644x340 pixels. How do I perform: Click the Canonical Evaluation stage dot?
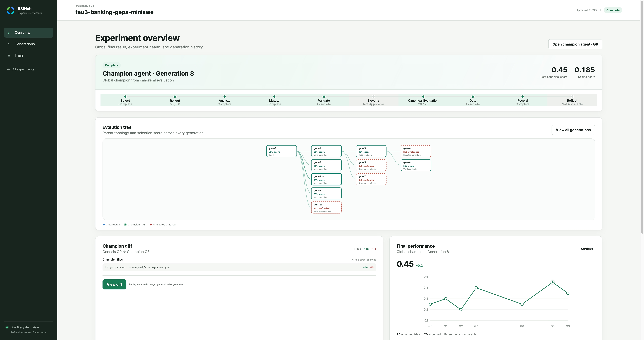click(423, 96)
